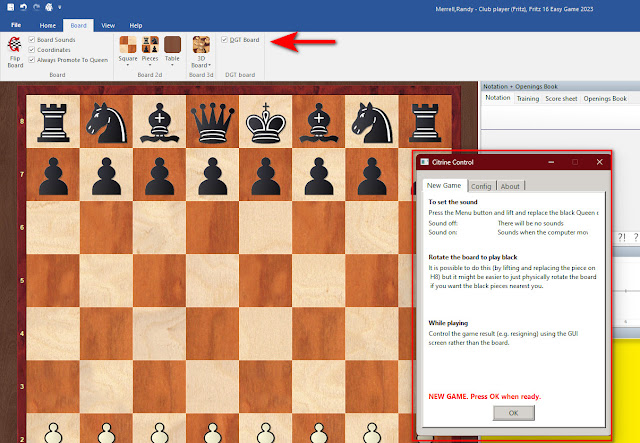
Task: Open the Help ribbon tab
Action: point(136,25)
